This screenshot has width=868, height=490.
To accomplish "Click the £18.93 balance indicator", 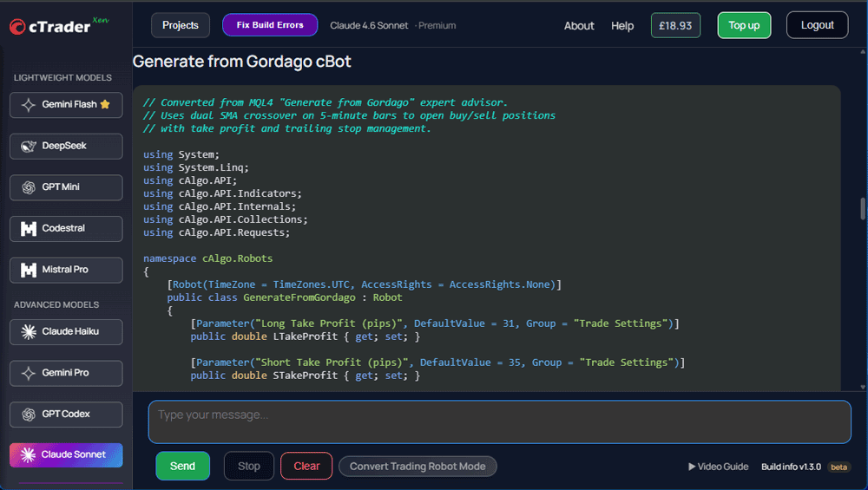I will click(x=675, y=25).
